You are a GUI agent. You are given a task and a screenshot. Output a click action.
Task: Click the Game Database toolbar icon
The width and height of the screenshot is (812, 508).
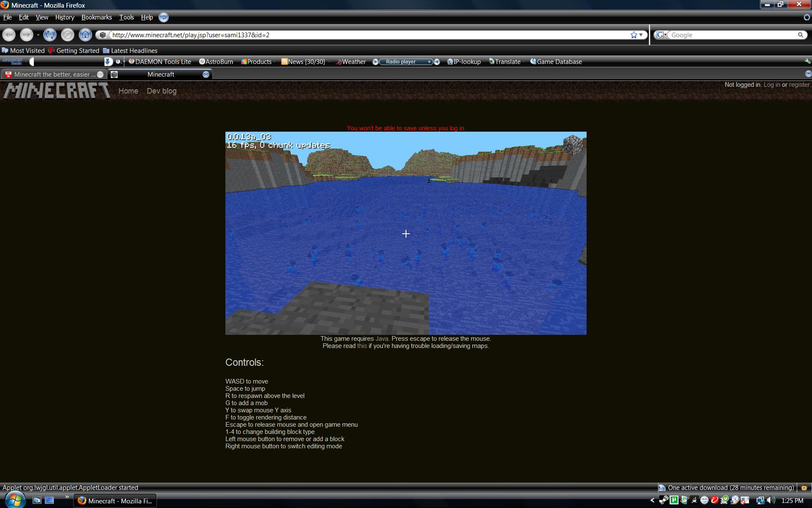pyautogui.click(x=533, y=62)
